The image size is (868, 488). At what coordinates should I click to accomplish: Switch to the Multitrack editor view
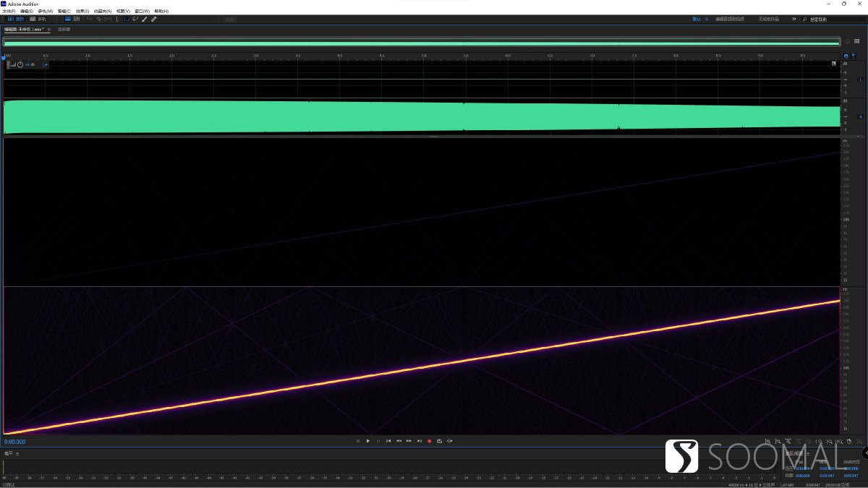tap(38, 19)
